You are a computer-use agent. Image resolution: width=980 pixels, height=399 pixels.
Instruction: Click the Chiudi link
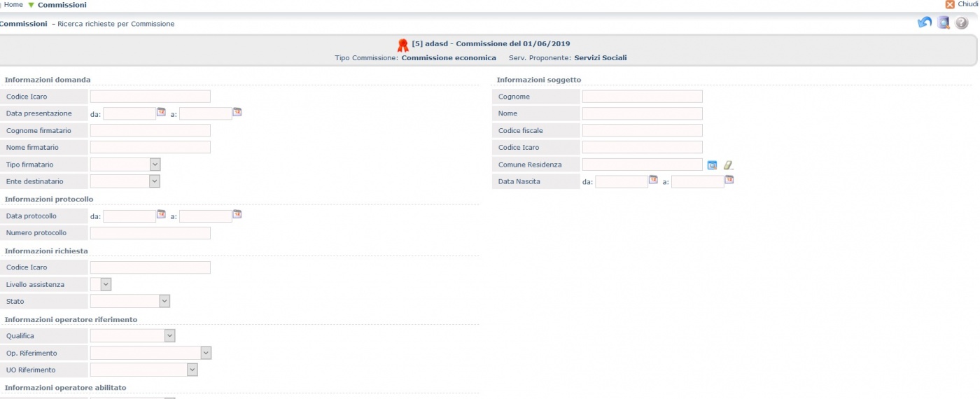[968, 5]
